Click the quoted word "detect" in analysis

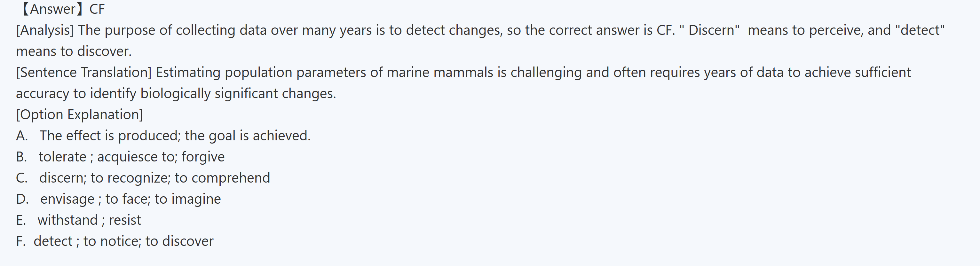coord(920,30)
